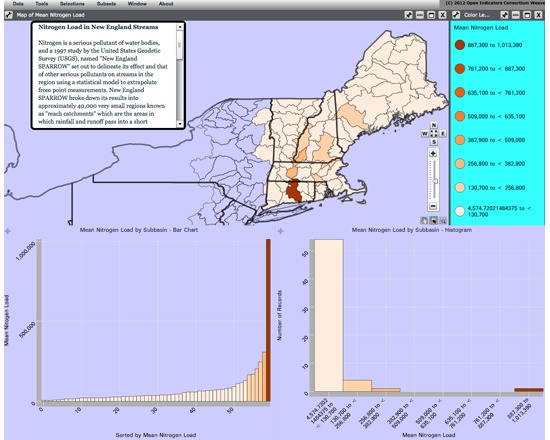Click the map zoom slider handle
This screenshot has width=550, height=440.
coord(435,181)
